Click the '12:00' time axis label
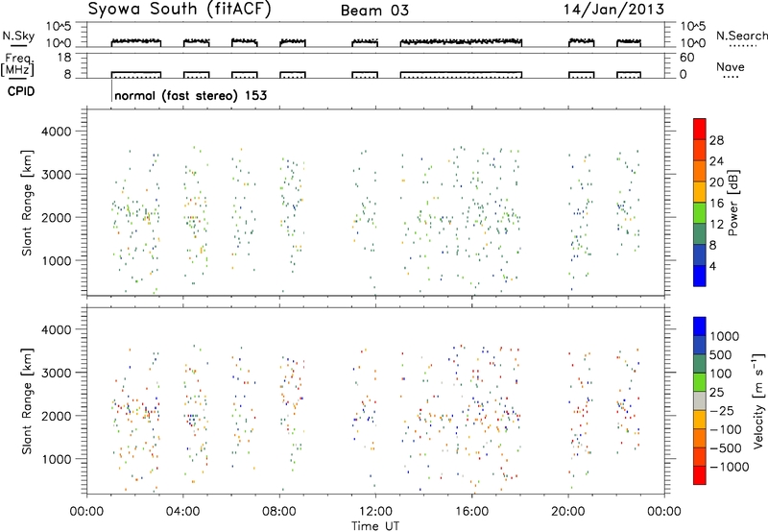The width and height of the screenshot is (768, 532). coord(375,512)
